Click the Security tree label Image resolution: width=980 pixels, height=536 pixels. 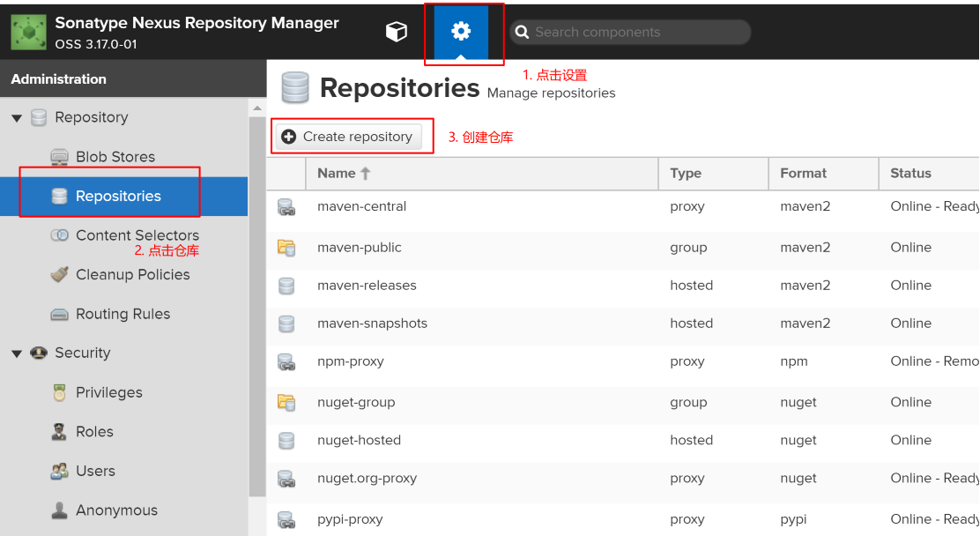83,353
